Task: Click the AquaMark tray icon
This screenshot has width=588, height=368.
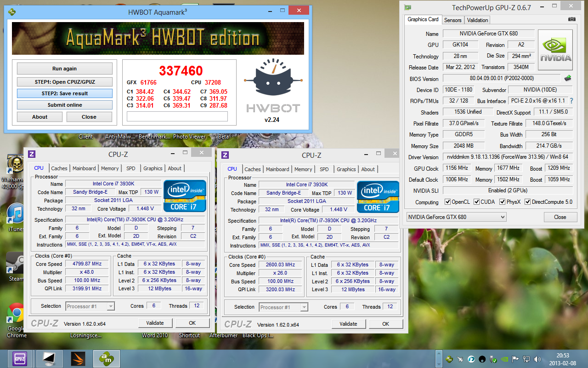Action: [x=449, y=359]
